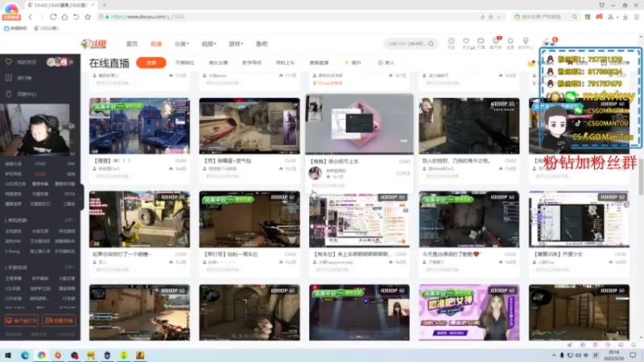
Task: Click the Douyu logo in header
Action: [93, 43]
